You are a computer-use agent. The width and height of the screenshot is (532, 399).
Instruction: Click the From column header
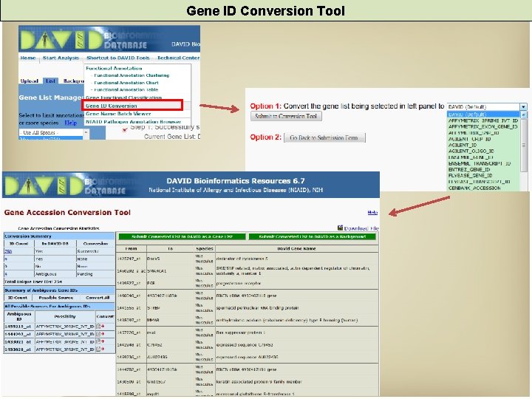131,249
